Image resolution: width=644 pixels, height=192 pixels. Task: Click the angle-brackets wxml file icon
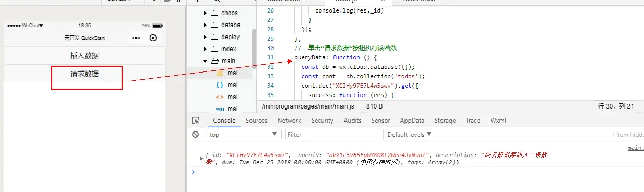(x=220, y=97)
